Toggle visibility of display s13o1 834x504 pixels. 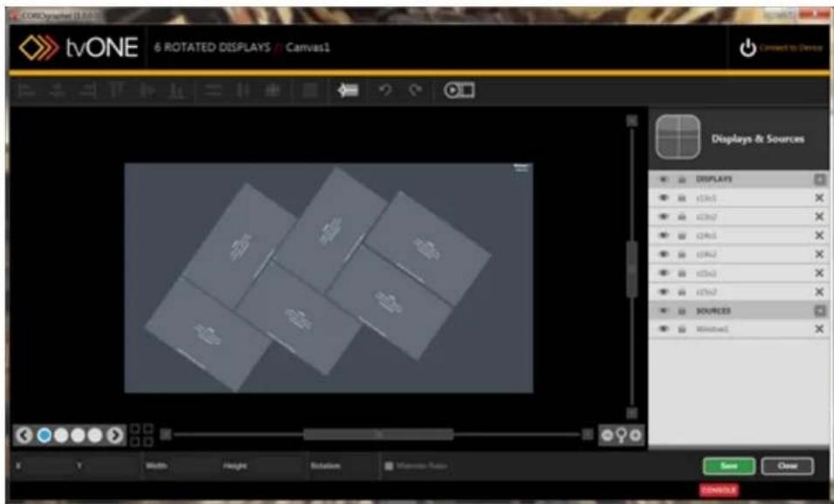coord(663,198)
